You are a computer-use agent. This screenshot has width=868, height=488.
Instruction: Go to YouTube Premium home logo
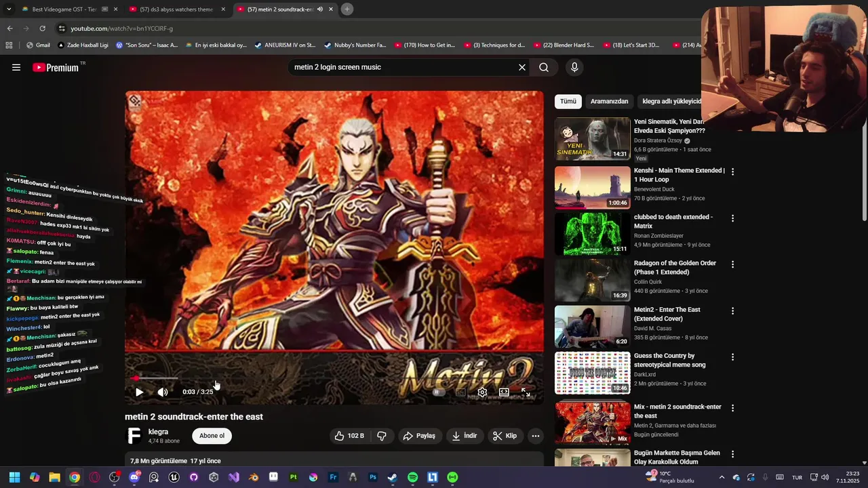point(56,67)
